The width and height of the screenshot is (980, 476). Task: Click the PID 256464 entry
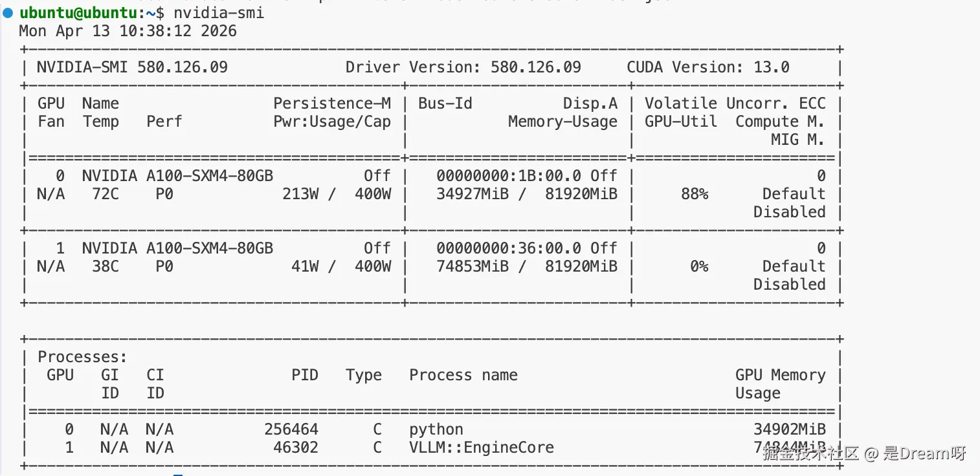291,429
